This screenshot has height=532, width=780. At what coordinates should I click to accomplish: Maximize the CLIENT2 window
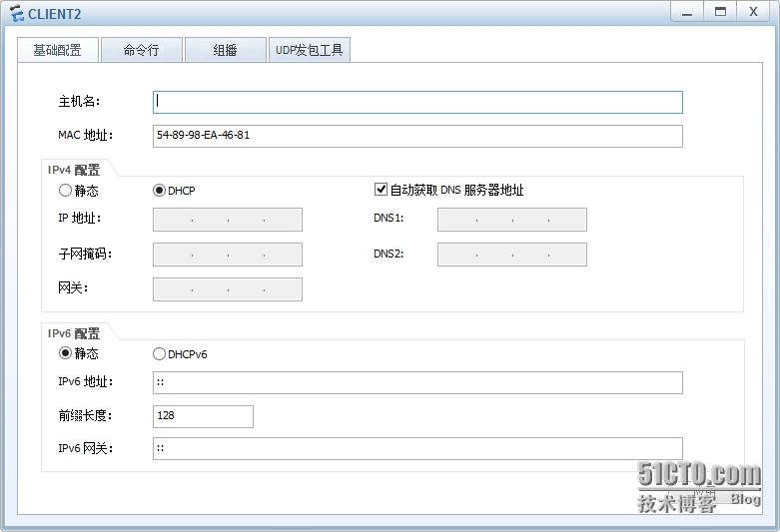(720, 12)
